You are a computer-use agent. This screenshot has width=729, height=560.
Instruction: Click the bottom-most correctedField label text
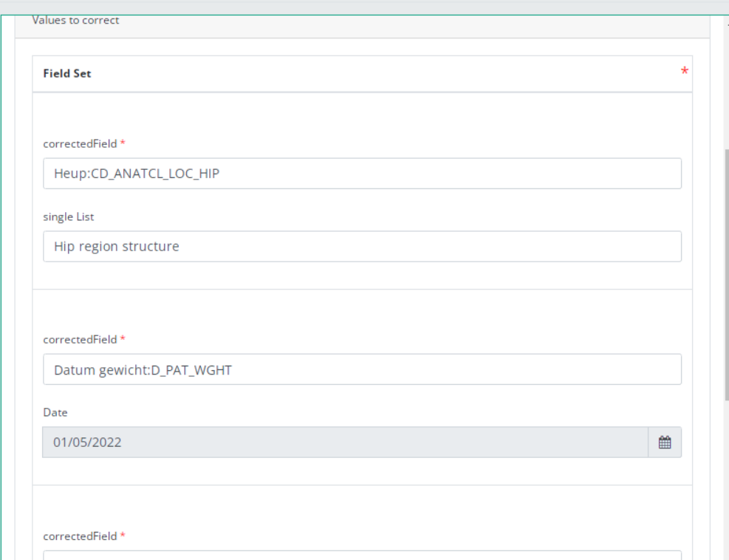[80, 536]
